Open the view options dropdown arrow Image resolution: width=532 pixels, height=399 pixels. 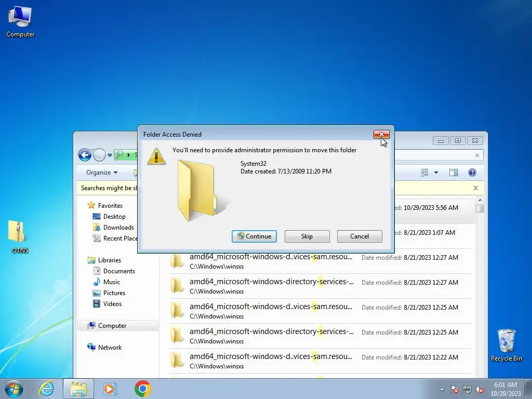tap(436, 172)
